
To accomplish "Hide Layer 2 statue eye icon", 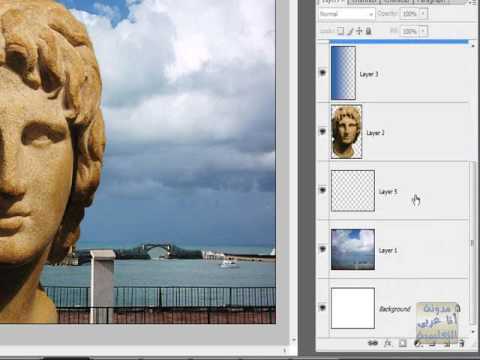I will coord(323,131).
